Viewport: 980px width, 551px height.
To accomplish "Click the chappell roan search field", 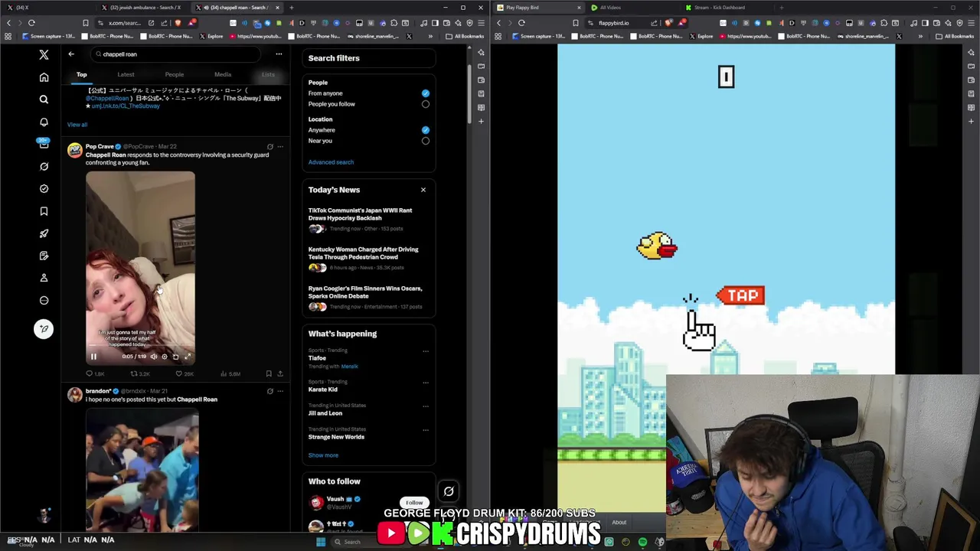I will [x=176, y=54].
